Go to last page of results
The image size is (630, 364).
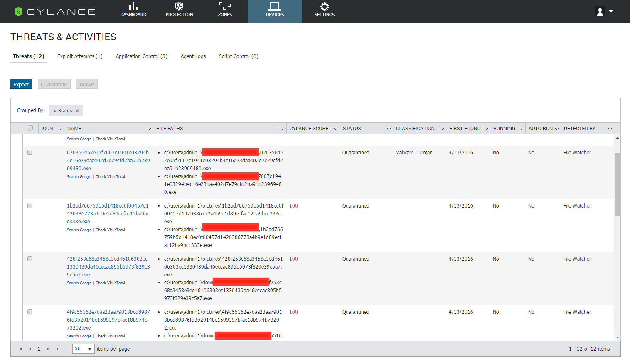click(58, 349)
